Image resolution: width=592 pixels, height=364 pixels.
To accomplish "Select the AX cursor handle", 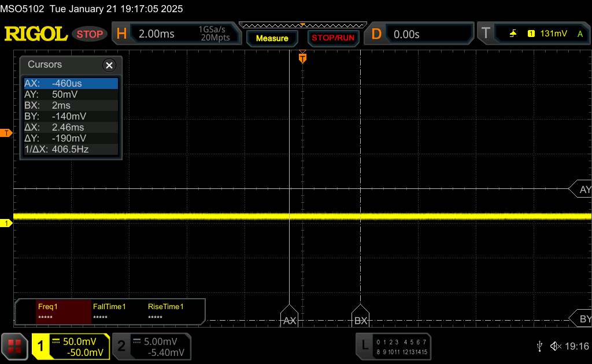I will click(289, 316).
